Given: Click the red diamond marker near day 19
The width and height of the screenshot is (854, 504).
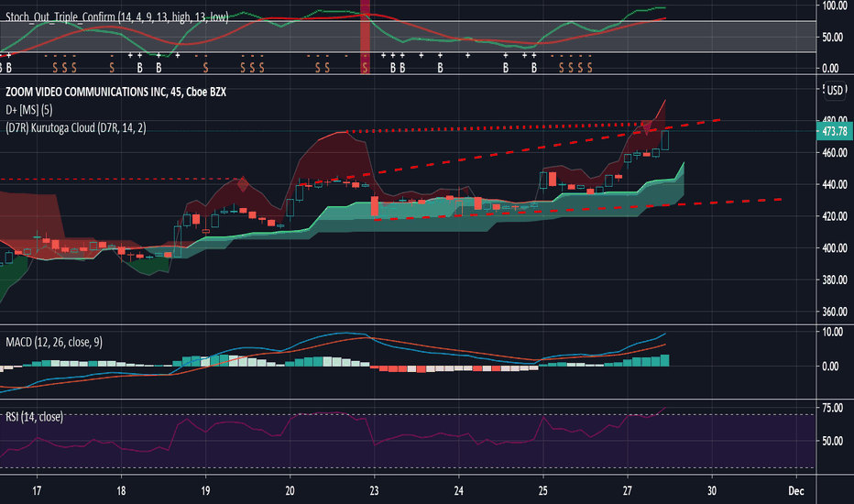Looking at the screenshot, I should pyautogui.click(x=243, y=184).
